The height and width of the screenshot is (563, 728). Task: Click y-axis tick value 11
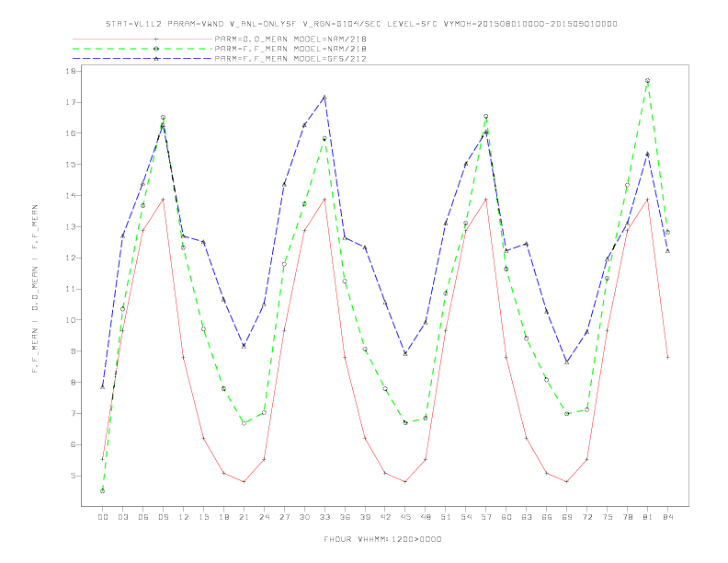71,289
